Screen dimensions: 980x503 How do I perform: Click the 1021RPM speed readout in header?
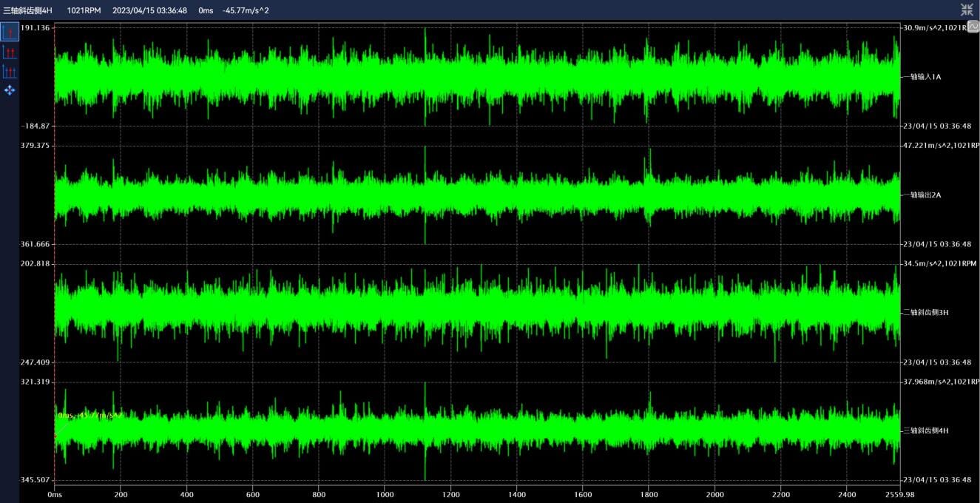(x=84, y=10)
